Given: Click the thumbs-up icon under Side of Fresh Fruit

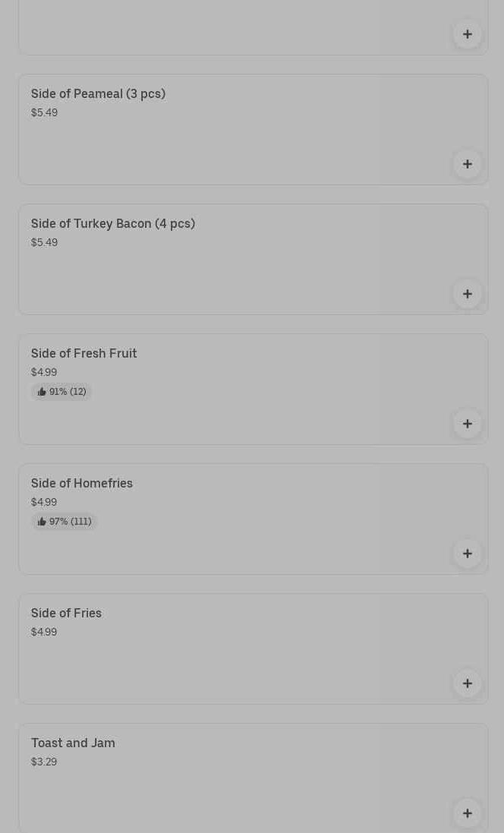Looking at the screenshot, I should click(42, 392).
